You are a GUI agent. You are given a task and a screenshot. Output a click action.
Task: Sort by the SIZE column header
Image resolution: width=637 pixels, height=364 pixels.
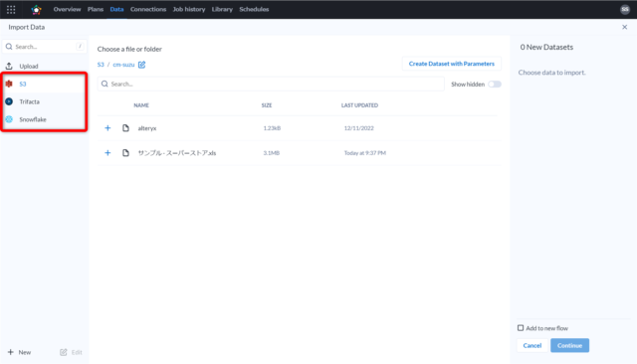coord(267,105)
